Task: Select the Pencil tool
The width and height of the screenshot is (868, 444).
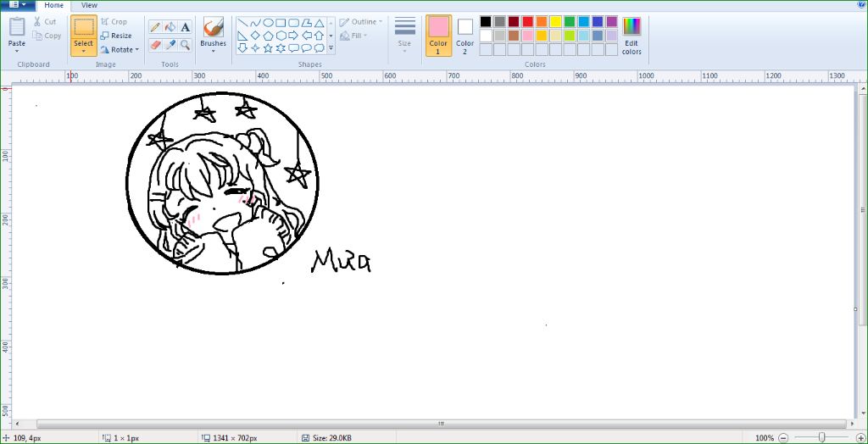Action: click(x=156, y=26)
